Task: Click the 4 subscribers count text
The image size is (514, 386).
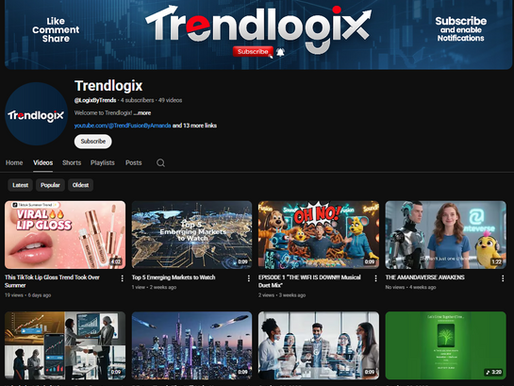Action: (137, 100)
